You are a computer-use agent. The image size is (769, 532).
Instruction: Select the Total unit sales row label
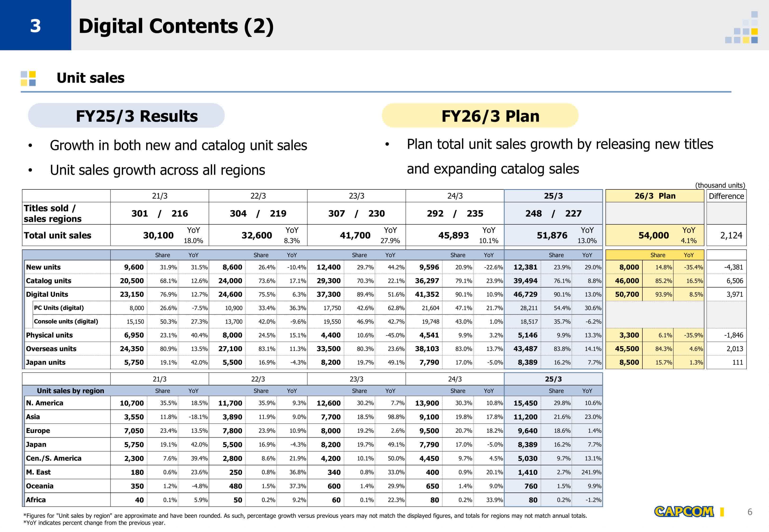tap(57, 235)
